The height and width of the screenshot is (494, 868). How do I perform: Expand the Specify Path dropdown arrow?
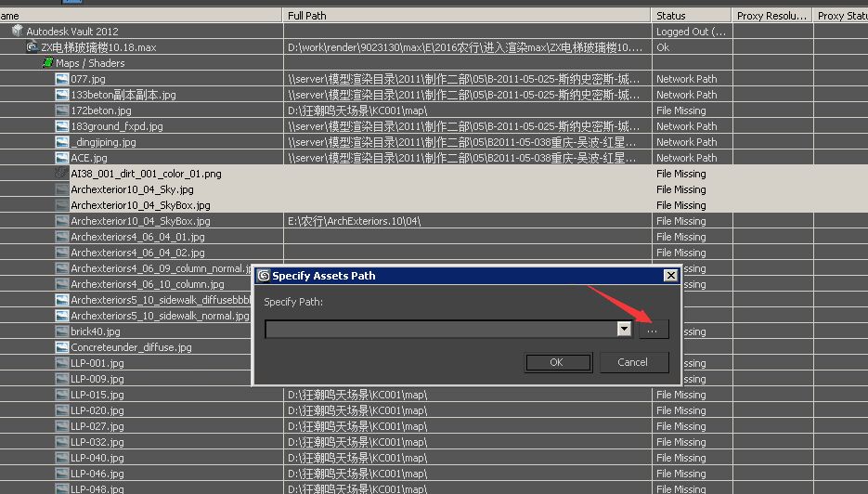(x=624, y=330)
